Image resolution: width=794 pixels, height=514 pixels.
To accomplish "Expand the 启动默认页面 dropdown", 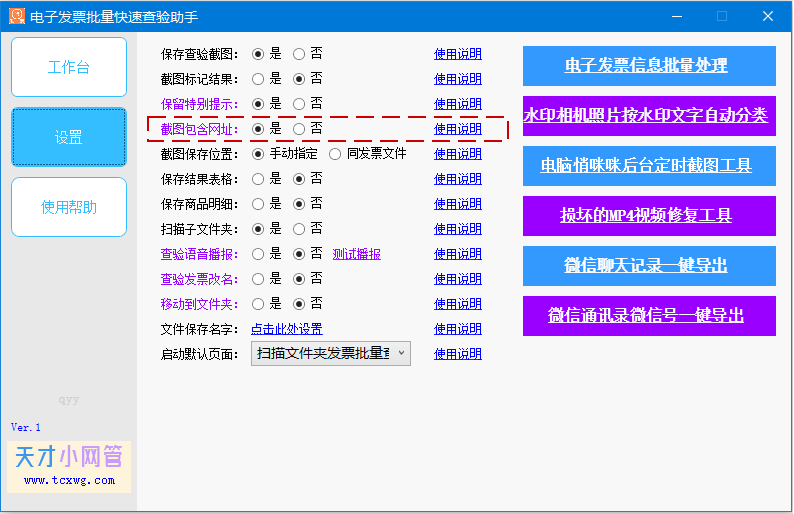I will (331, 353).
